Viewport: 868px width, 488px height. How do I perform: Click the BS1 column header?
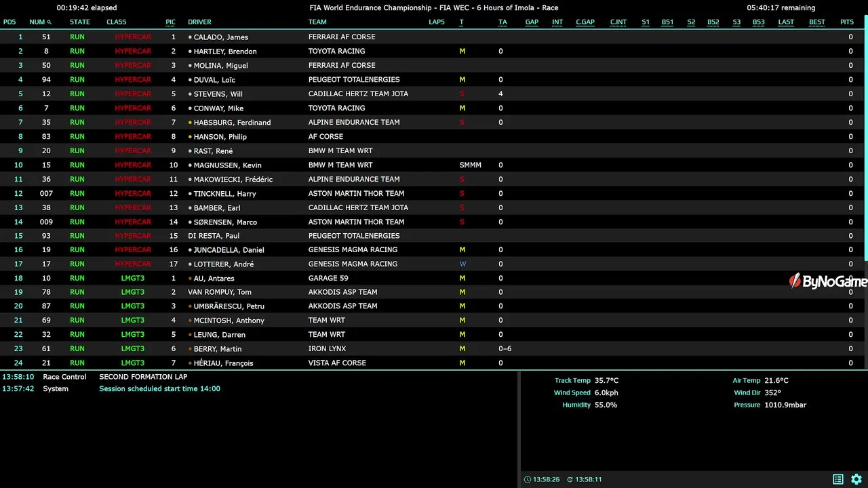pos(667,22)
